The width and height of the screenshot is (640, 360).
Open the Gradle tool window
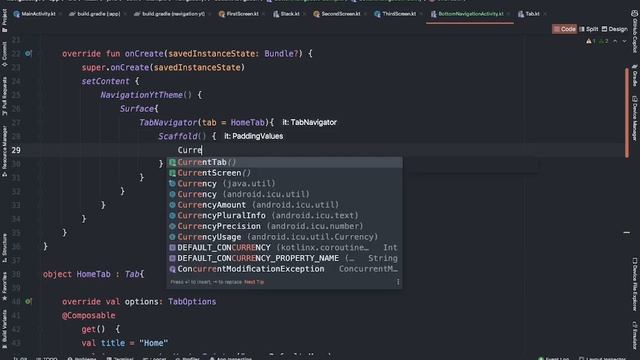635,75
